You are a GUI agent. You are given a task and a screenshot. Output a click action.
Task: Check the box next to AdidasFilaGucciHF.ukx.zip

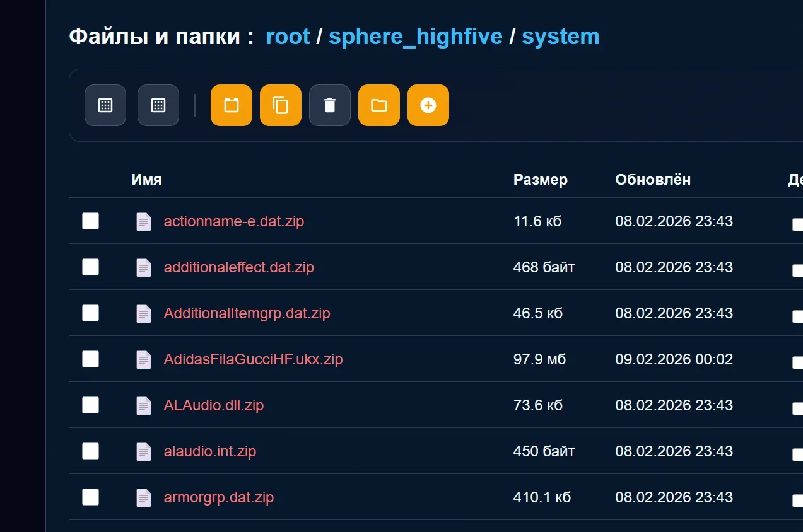click(x=90, y=359)
